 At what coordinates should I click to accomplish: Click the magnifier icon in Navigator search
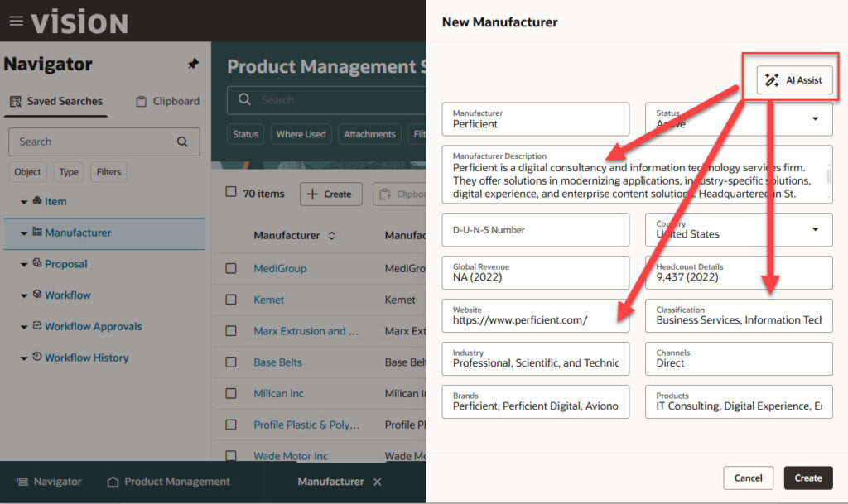pyautogui.click(x=182, y=142)
